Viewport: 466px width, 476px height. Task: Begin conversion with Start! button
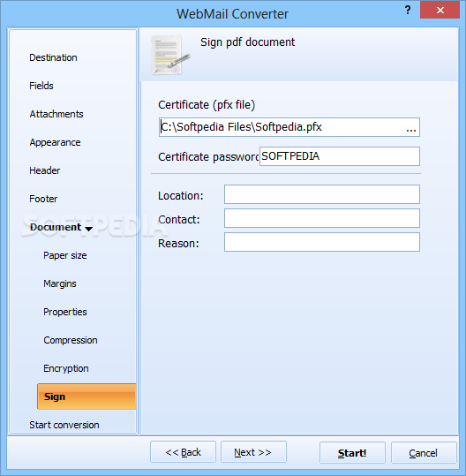pyautogui.click(x=352, y=453)
